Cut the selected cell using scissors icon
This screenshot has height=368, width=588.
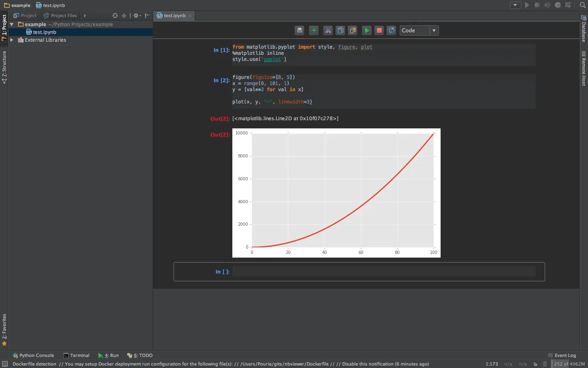328,30
